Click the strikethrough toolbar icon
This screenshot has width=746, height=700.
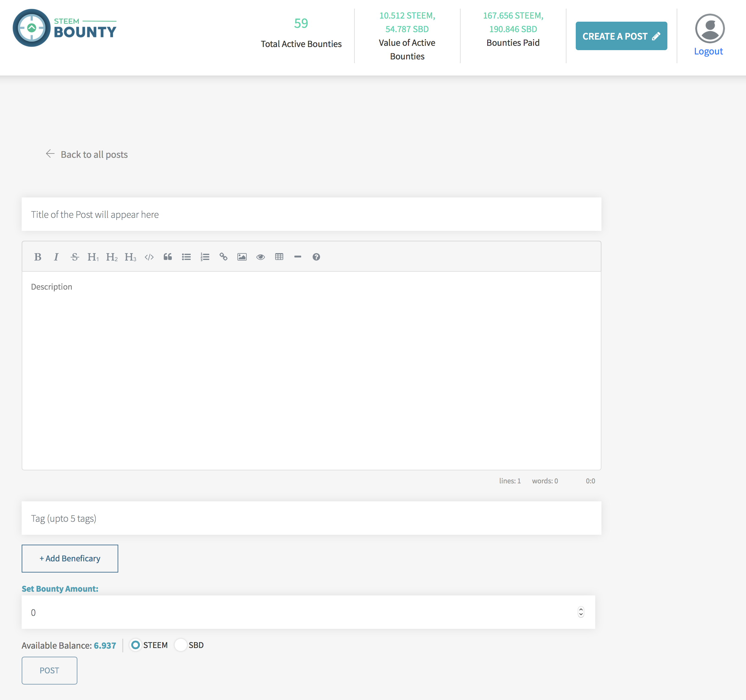(75, 257)
